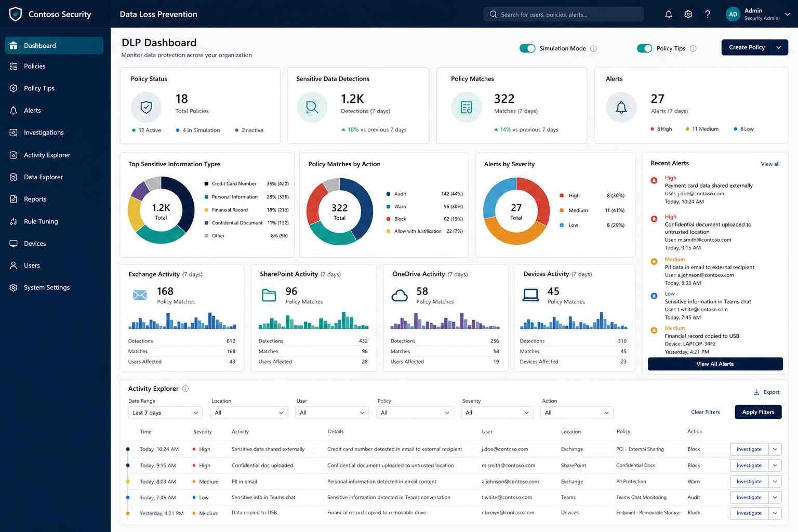Open the Date Range dropdown
The image size is (798, 532).
(x=165, y=413)
